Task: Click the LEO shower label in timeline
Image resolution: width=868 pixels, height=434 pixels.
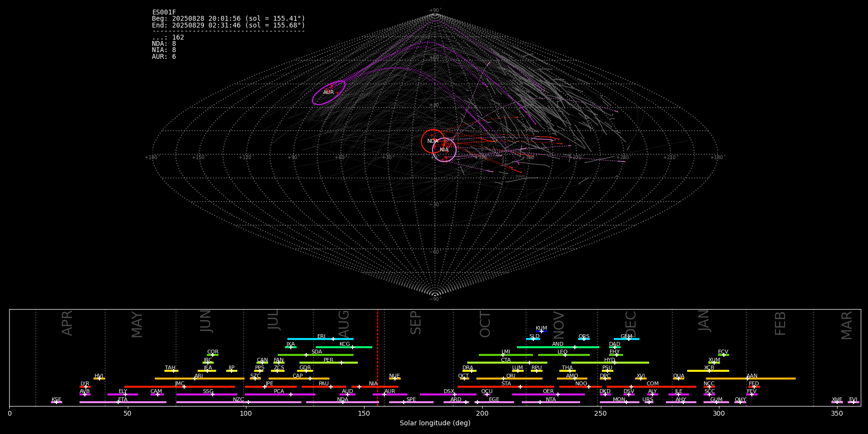Action: pyautogui.click(x=563, y=352)
